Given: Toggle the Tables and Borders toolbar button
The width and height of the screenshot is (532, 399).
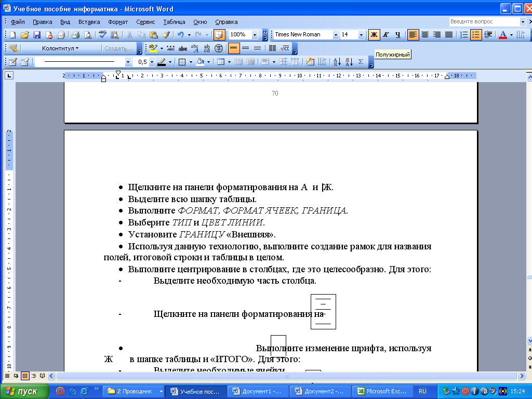Looking at the screenshot, I should 219,35.
